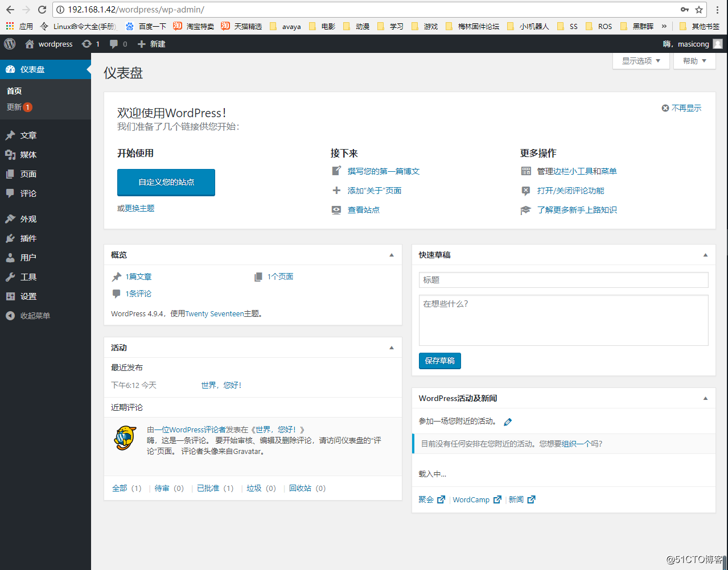Show more bookmarks chevron
Viewport: 728px width, 570px height.
664,26
